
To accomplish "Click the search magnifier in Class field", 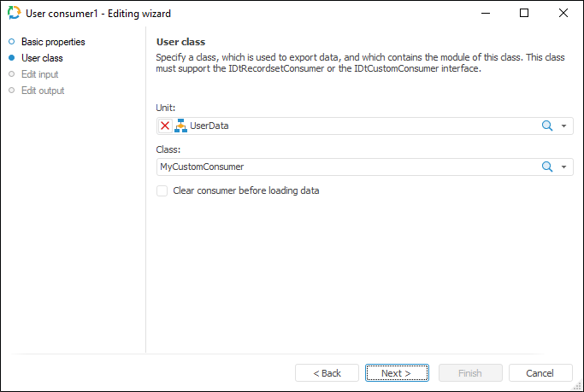I will tap(547, 167).
